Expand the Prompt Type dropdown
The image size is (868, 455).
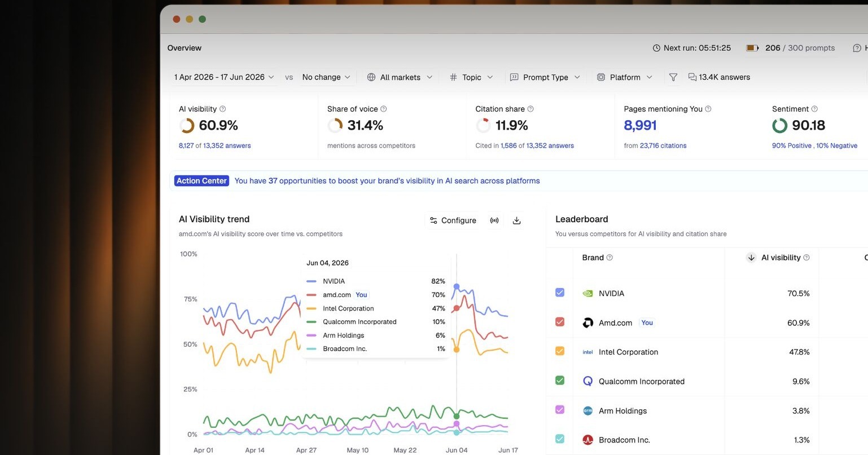pos(545,77)
